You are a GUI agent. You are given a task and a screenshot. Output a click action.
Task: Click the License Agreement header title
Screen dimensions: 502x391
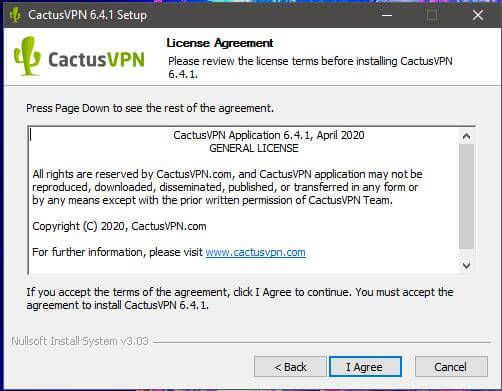click(220, 43)
